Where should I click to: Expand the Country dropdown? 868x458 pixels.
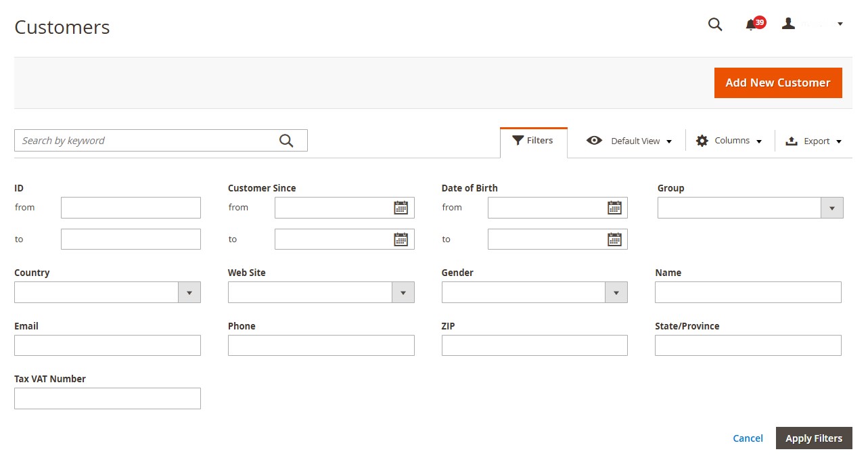pyautogui.click(x=107, y=292)
